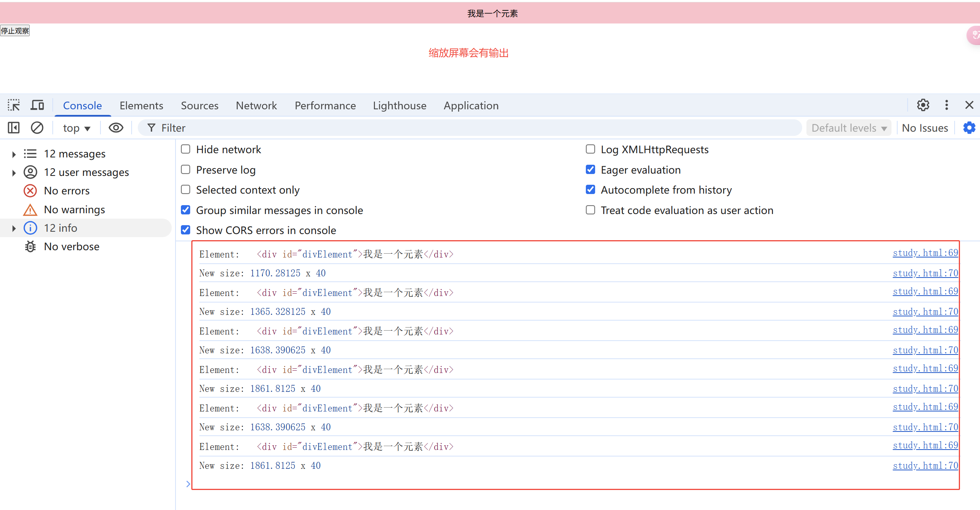Open the top context dropdown
The width and height of the screenshot is (980, 510).
coord(76,127)
